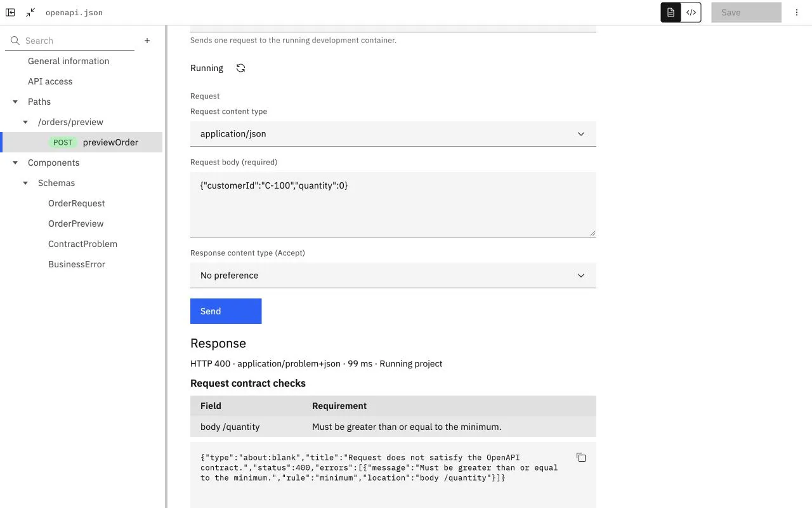Click the HTTP 400 response status line
Viewport: 812px width, 508px height.
[317, 364]
